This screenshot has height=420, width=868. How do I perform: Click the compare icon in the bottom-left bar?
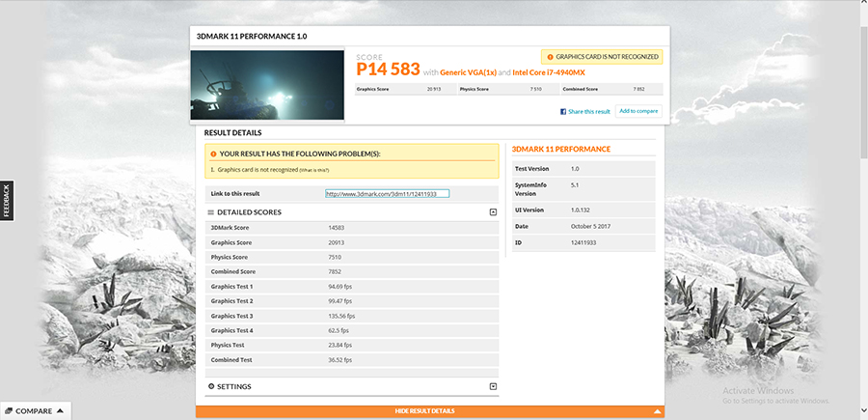(x=8, y=411)
